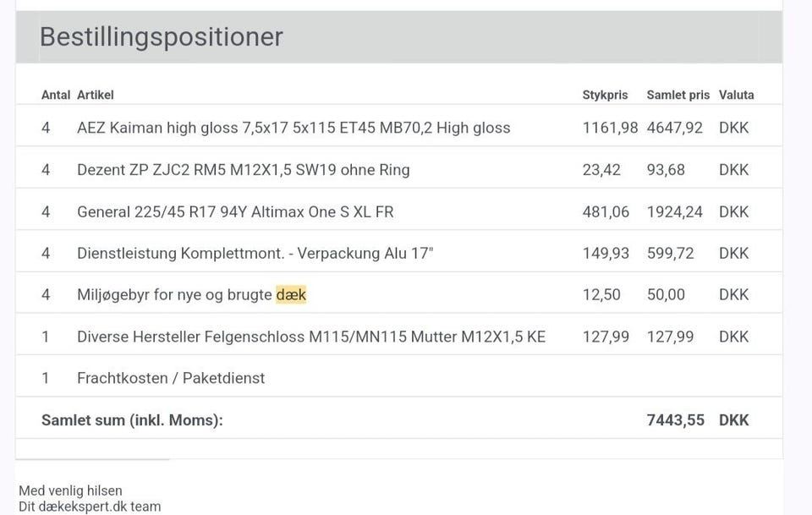812x515 pixels.
Task: Click the Diverse Hersteller Felgenschloss article
Action: pos(310,337)
